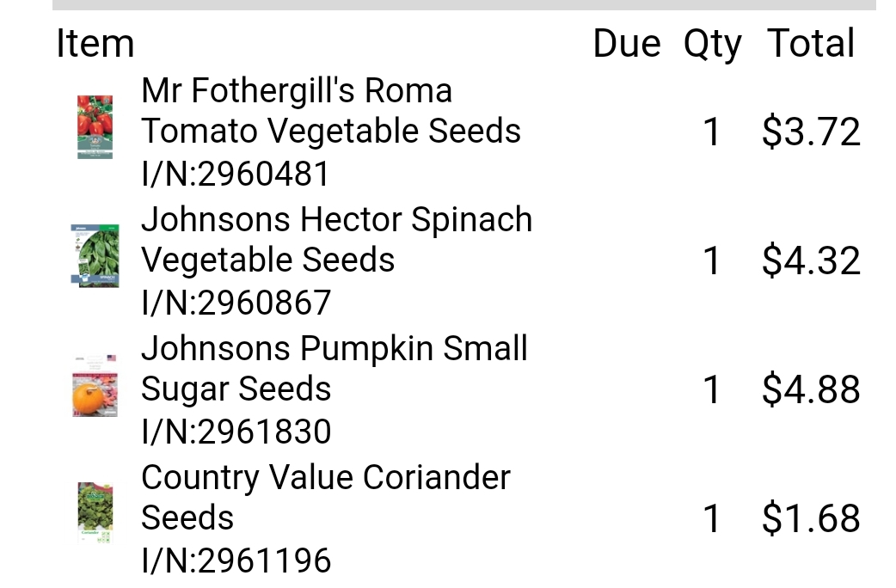
Task: Select the Qty column header
Action: point(712,44)
